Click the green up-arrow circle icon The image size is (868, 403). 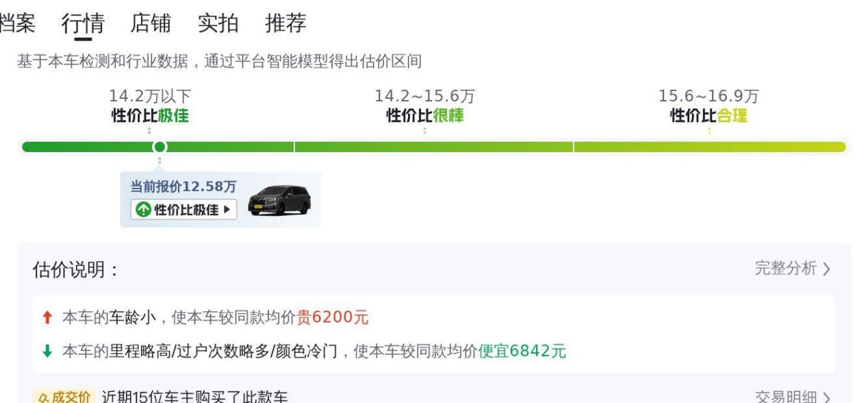(142, 210)
